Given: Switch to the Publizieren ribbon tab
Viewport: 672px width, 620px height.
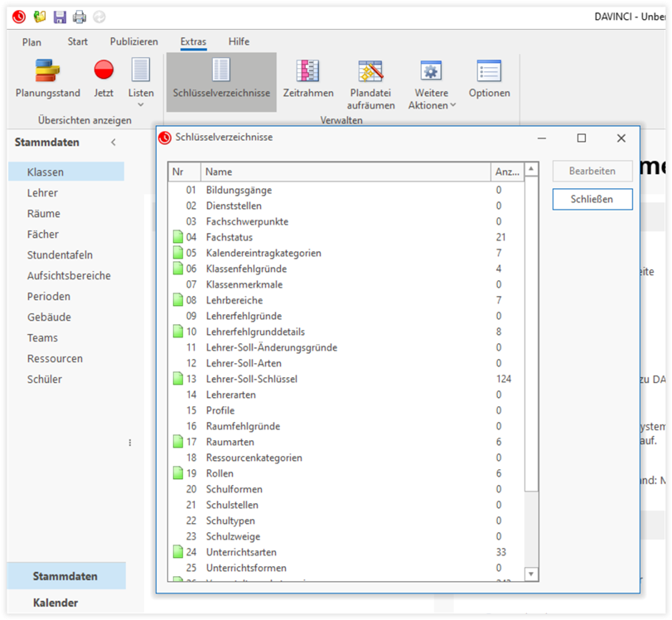Looking at the screenshot, I should click(x=134, y=41).
